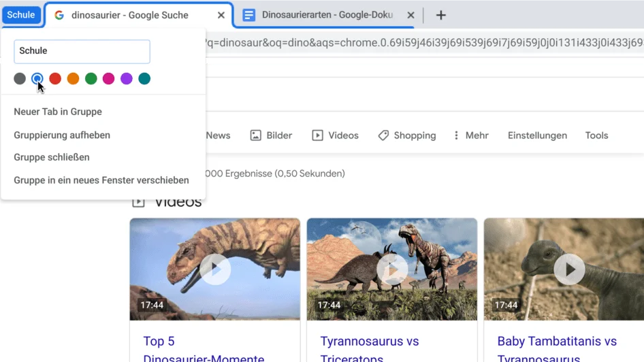
Task: Click the Top 5 Dinosaurier-Momente video thumbnail
Action: pyautogui.click(x=215, y=269)
